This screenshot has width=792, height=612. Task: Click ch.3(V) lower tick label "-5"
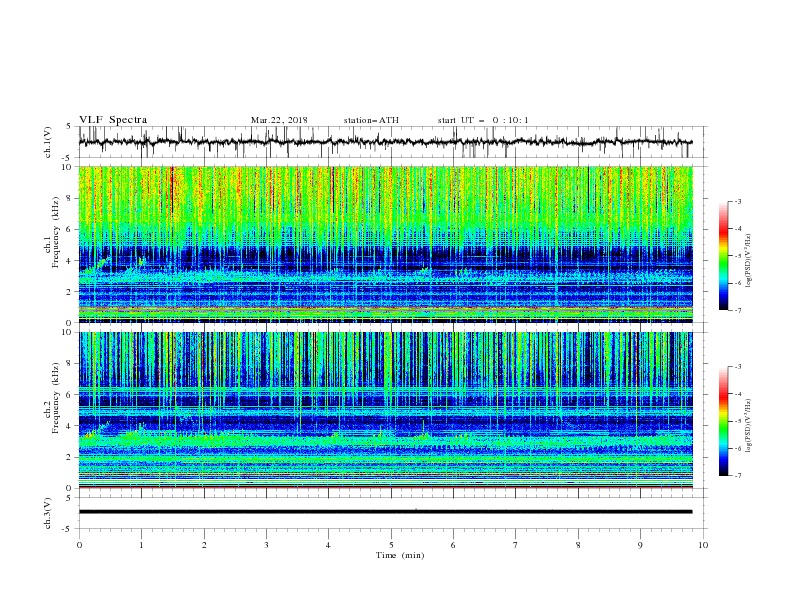[68, 529]
